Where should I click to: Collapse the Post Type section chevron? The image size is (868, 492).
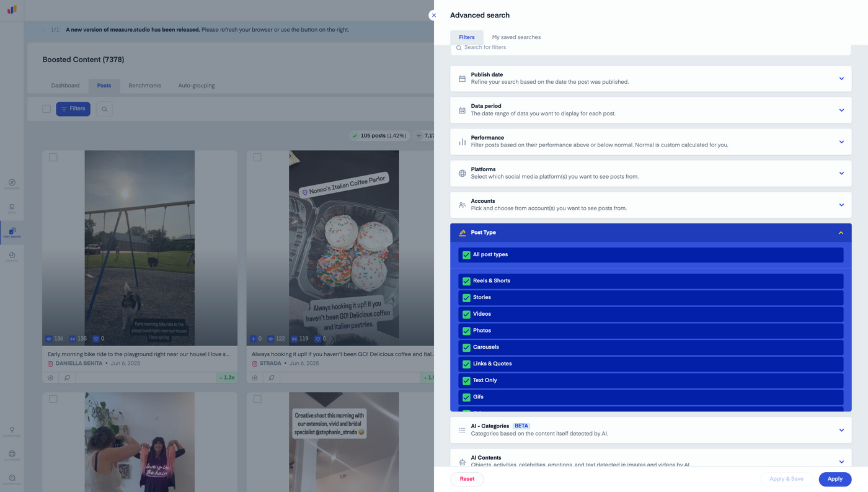[841, 233]
